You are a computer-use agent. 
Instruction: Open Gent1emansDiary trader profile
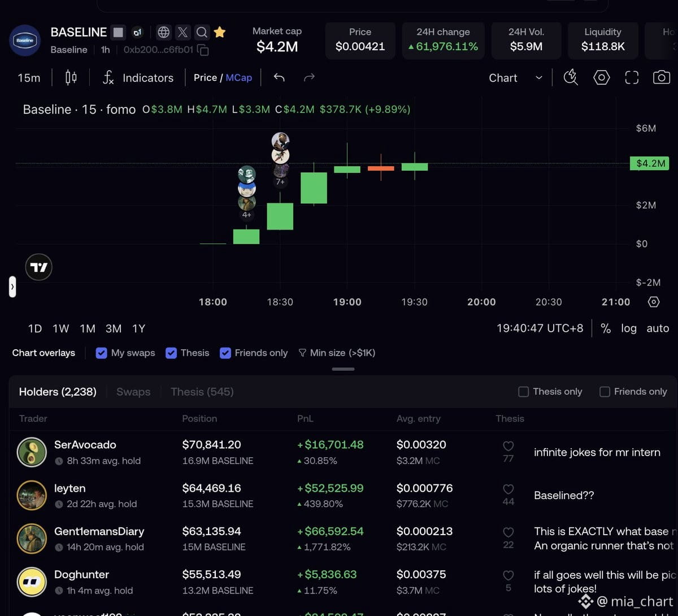pyautogui.click(x=99, y=531)
